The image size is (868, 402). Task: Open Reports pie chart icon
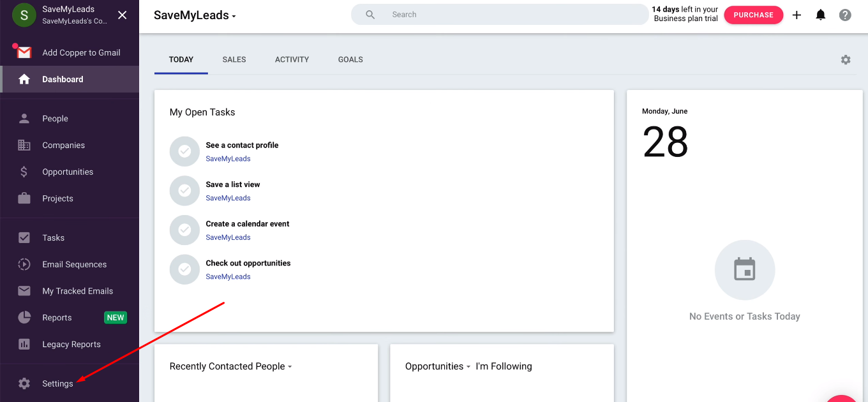[x=24, y=317]
